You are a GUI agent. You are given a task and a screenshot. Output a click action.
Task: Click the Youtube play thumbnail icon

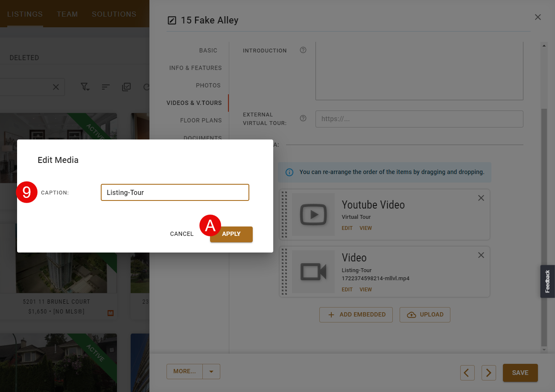pyautogui.click(x=313, y=215)
